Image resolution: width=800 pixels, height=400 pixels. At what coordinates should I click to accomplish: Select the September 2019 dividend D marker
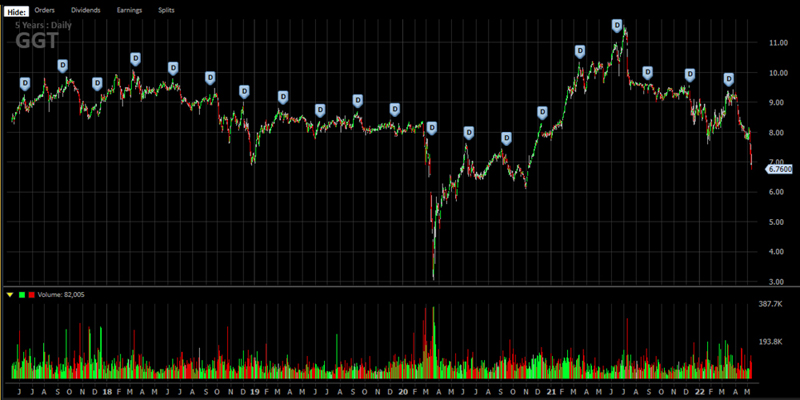358,101
